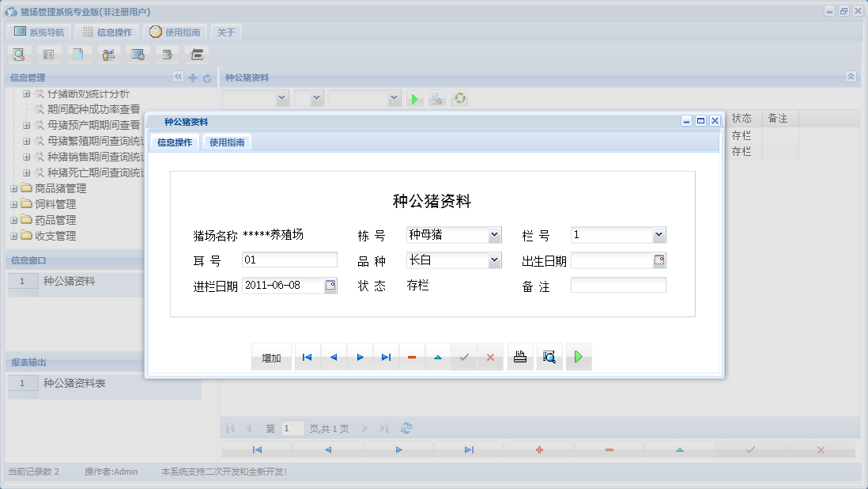The height and width of the screenshot is (489, 868).
Task: Click the user presentation toolbar icon
Action: pyautogui.click(x=108, y=54)
